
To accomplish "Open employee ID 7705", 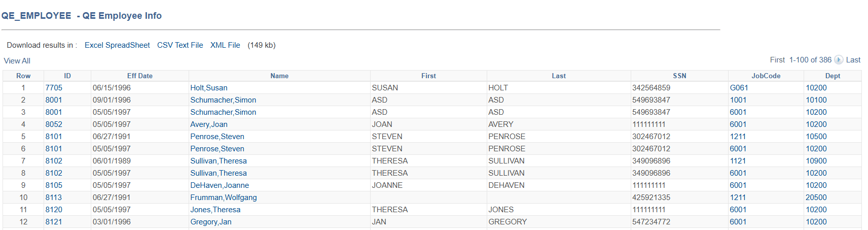I will (x=54, y=88).
